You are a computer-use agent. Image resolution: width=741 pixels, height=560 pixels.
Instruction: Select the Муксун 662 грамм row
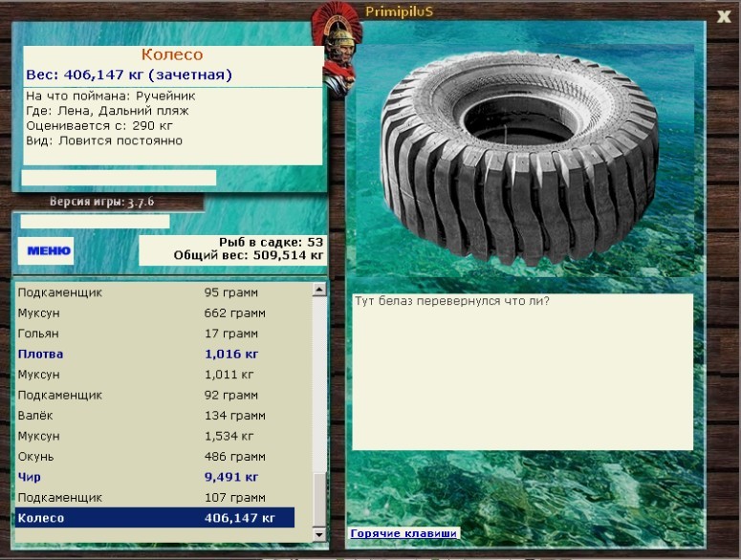tap(155, 313)
